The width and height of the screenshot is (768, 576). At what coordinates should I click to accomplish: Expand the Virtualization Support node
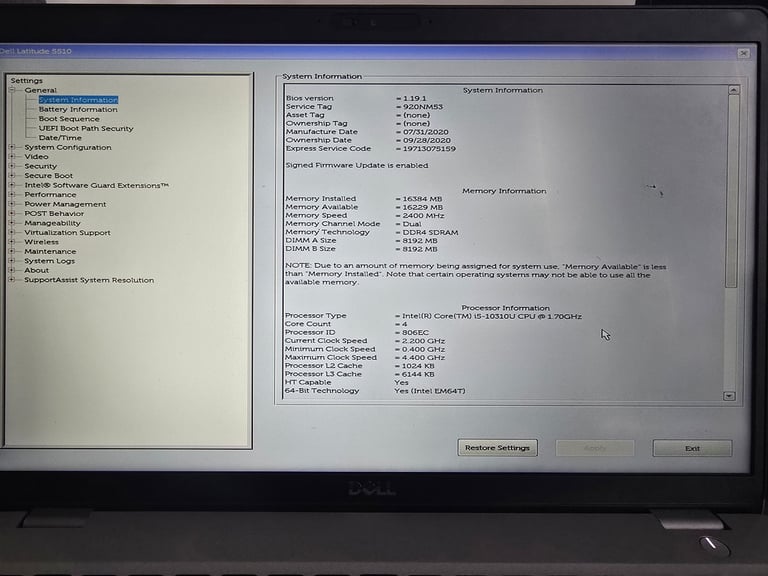pos(12,232)
